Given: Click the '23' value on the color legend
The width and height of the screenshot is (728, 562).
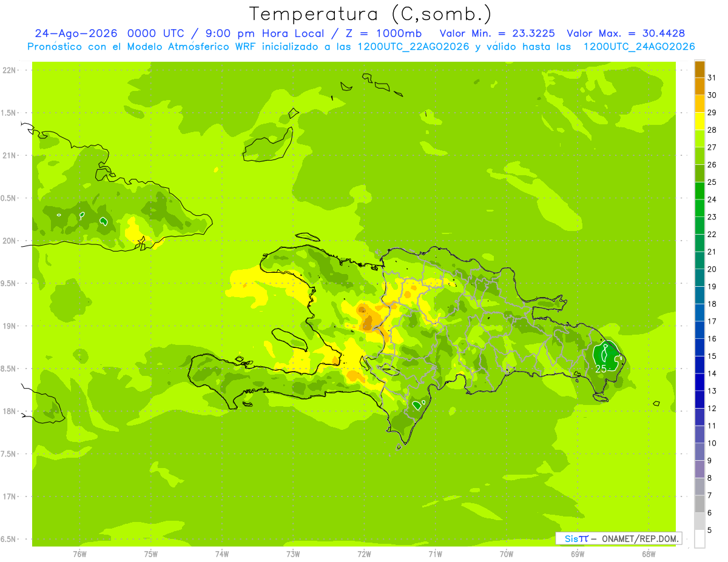Looking at the screenshot, I should 712,217.
